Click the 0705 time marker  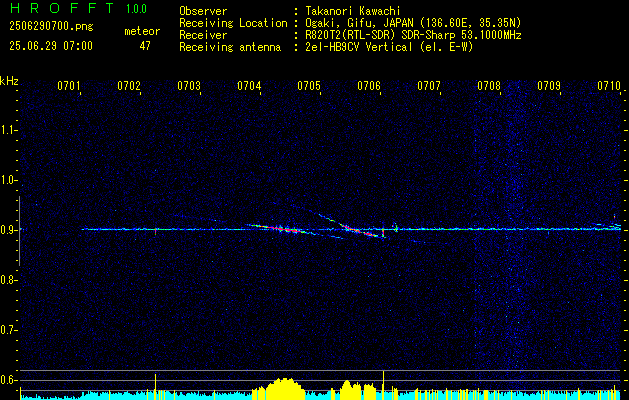(309, 86)
